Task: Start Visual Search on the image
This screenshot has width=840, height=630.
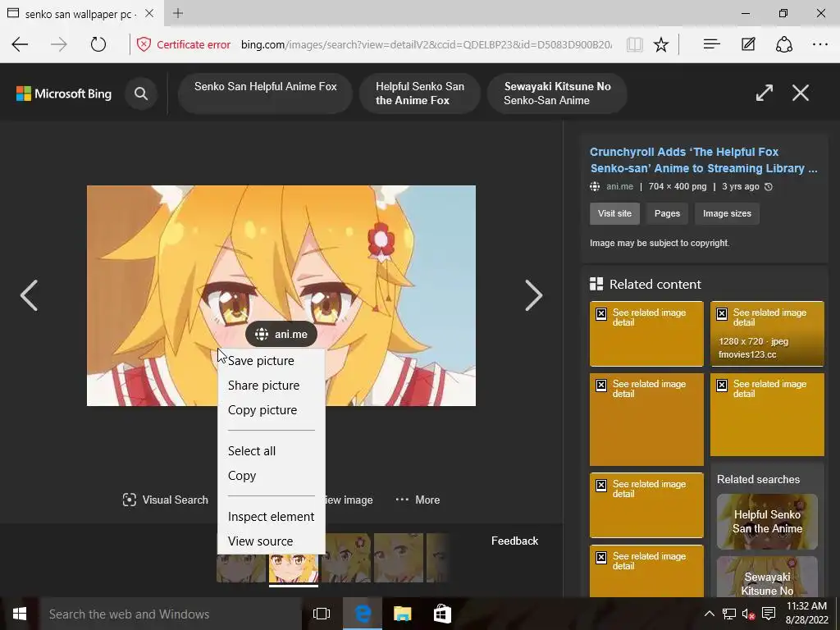Action: pos(165,500)
